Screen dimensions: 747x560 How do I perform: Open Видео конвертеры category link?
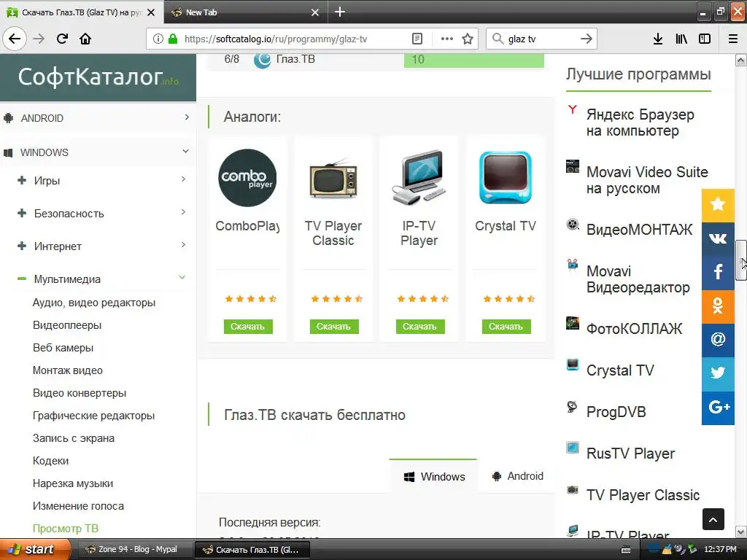pyautogui.click(x=79, y=393)
